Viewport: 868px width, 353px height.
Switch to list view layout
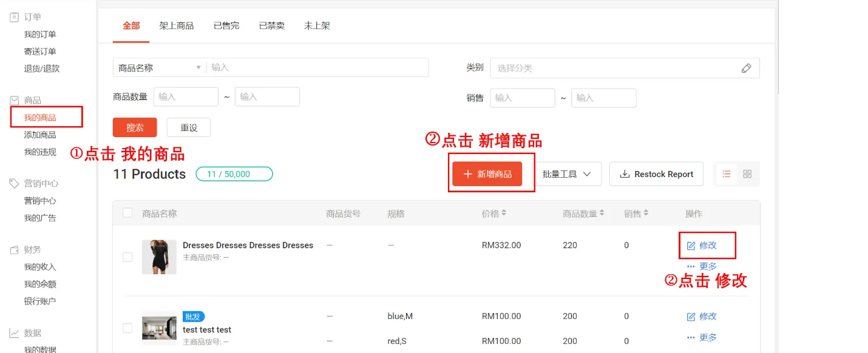tap(726, 173)
